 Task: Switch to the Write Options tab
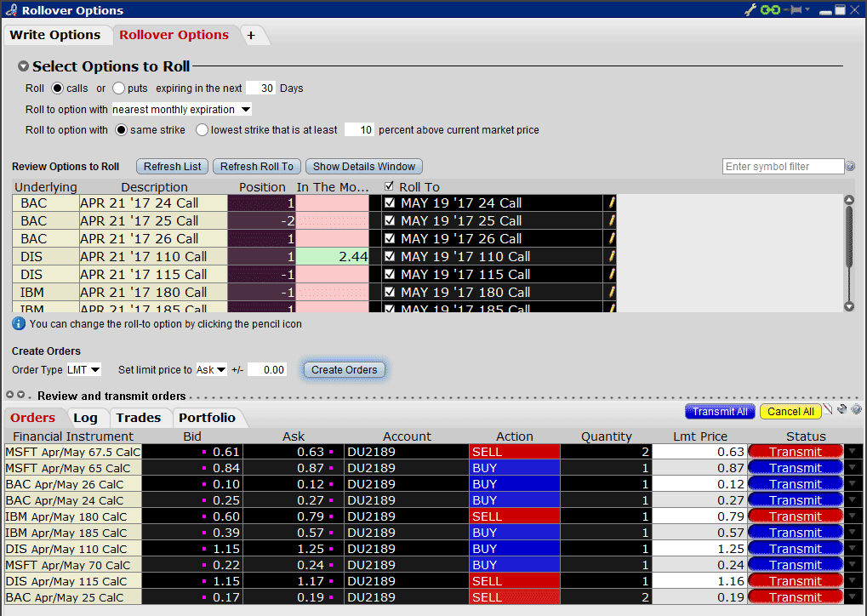pos(55,35)
